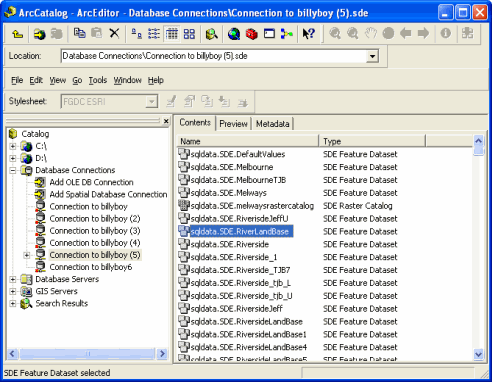Expand the Search Results node
The width and height of the screenshot is (492, 382).
point(13,304)
